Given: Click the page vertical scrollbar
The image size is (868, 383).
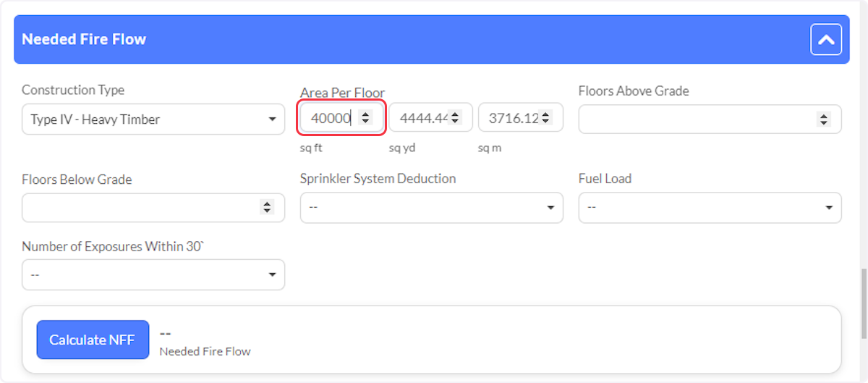Looking at the screenshot, I should click(864, 304).
